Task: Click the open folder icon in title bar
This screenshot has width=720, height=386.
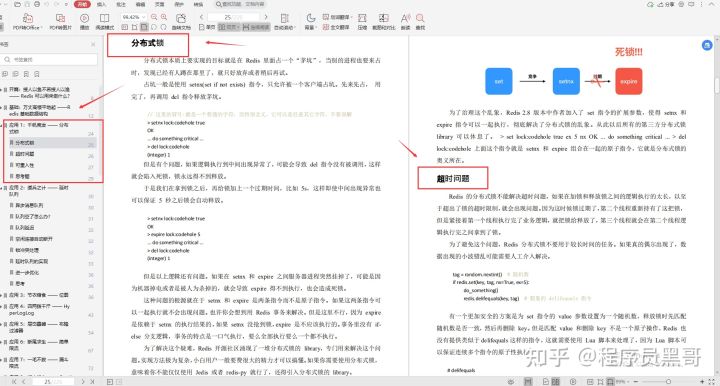Action: coord(17,4)
